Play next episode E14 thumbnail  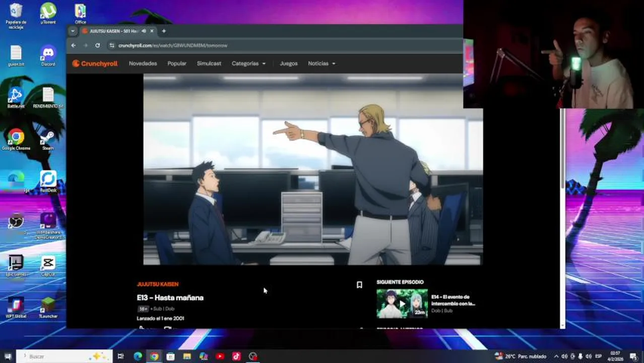[x=402, y=304]
